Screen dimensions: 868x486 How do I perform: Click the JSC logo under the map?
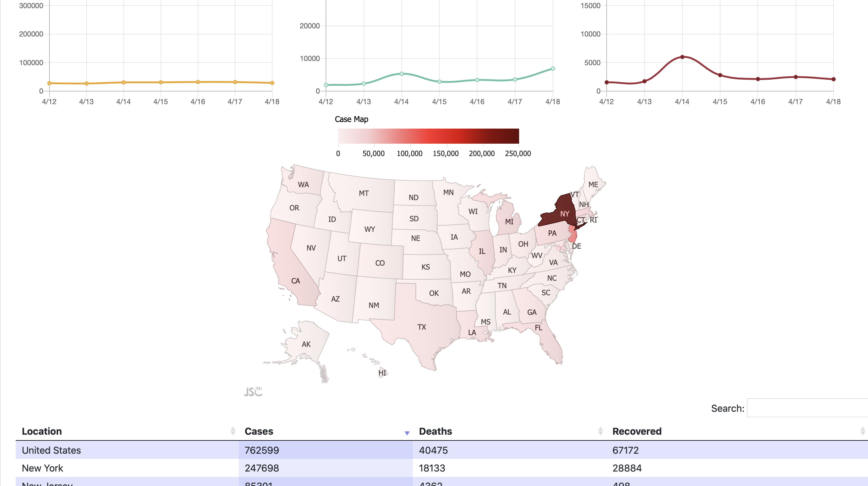coord(254,392)
